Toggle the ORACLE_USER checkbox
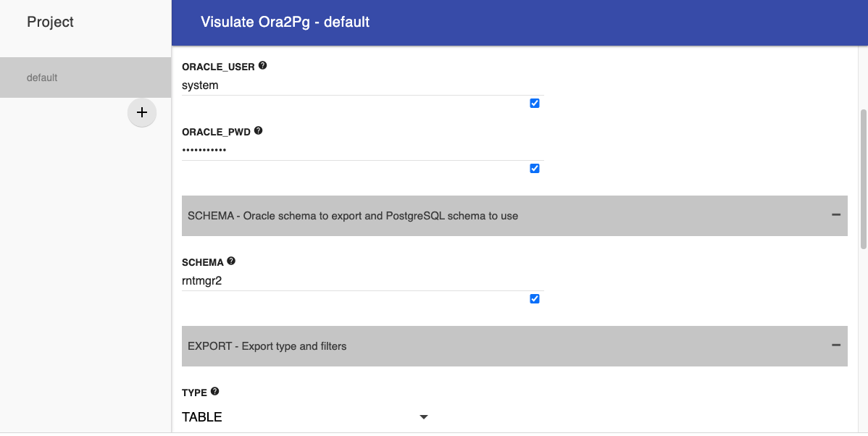The width and height of the screenshot is (868, 436). coord(535,104)
